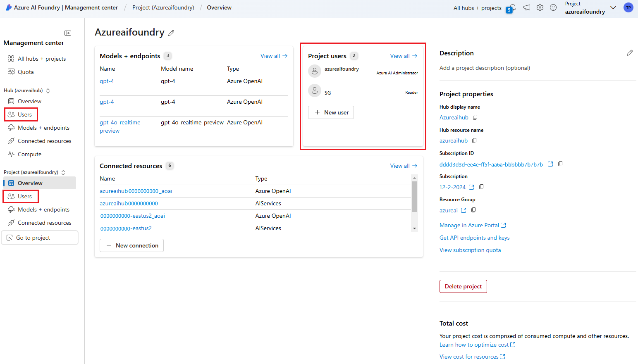Open the 0000000000-eastus2 connection
Image resolution: width=638 pixels, height=364 pixels.
point(126,228)
